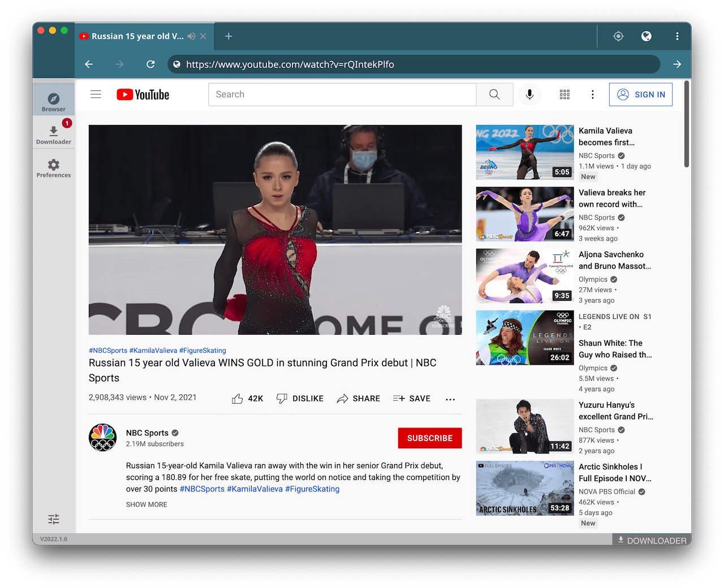
Task: Click the globe icon in title bar
Action: tap(647, 36)
